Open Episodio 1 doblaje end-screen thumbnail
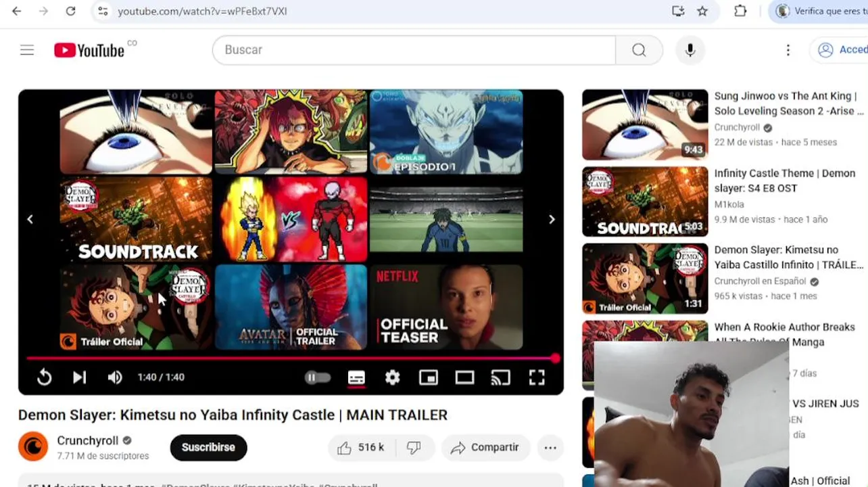This screenshot has height=487, width=868. [x=446, y=132]
